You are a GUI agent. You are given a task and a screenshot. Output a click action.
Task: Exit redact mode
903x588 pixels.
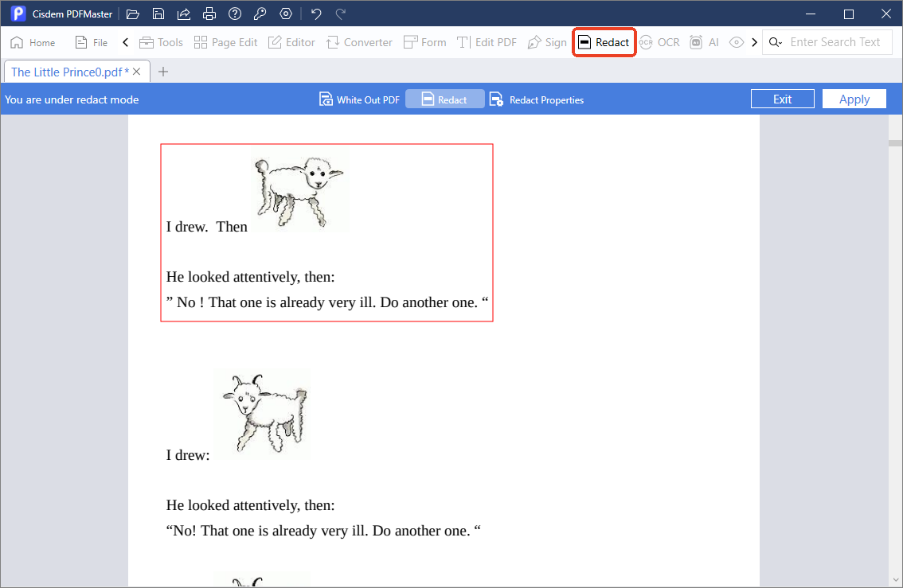(x=782, y=99)
